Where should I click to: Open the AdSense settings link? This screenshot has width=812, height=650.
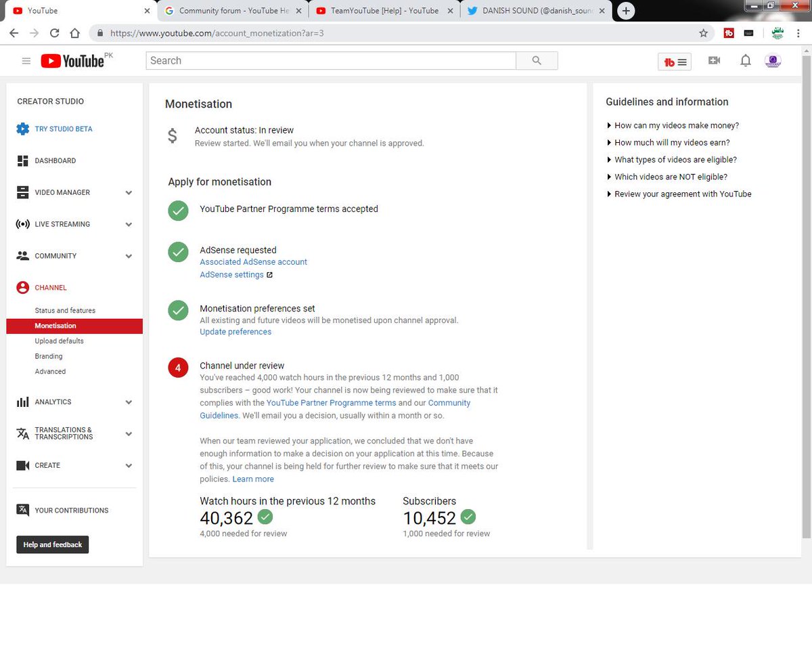point(231,275)
